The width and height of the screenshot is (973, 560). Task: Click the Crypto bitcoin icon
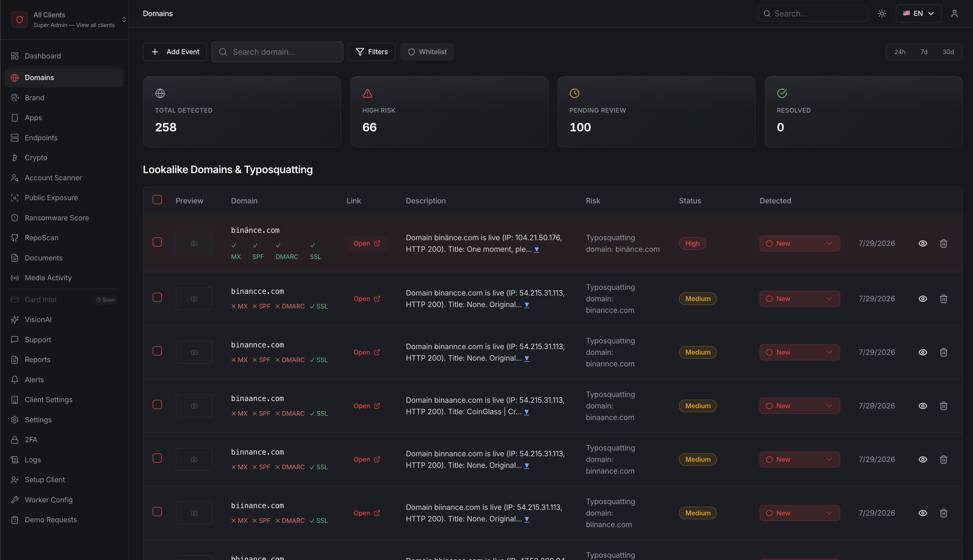[x=15, y=158]
